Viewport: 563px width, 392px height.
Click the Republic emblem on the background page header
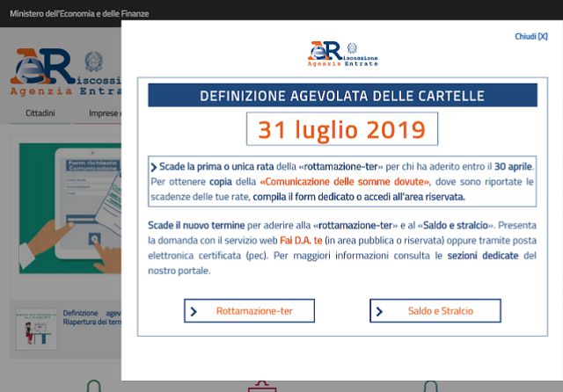[94, 62]
